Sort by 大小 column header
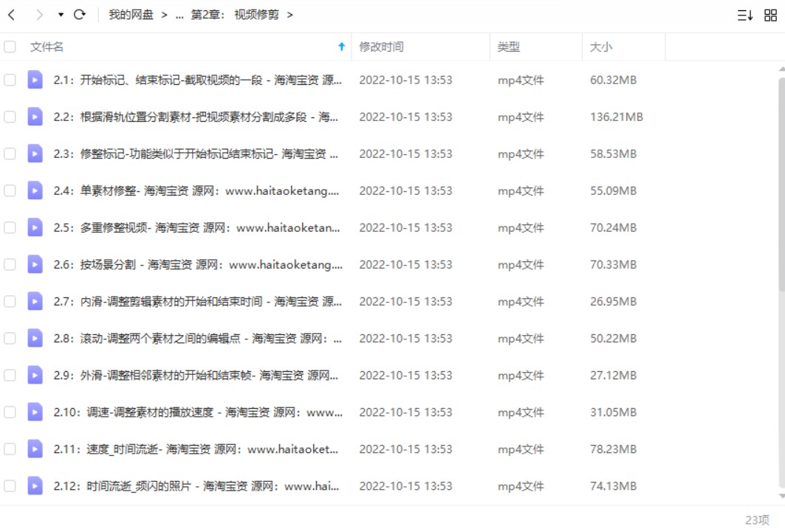Viewport: 785px width, 532px height. (x=601, y=47)
